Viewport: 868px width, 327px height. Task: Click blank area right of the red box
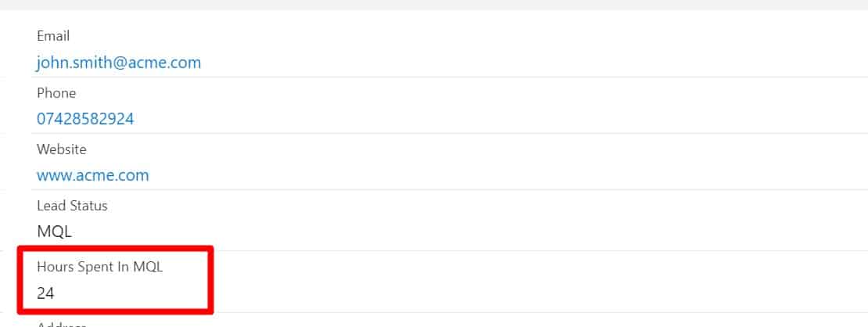508,282
